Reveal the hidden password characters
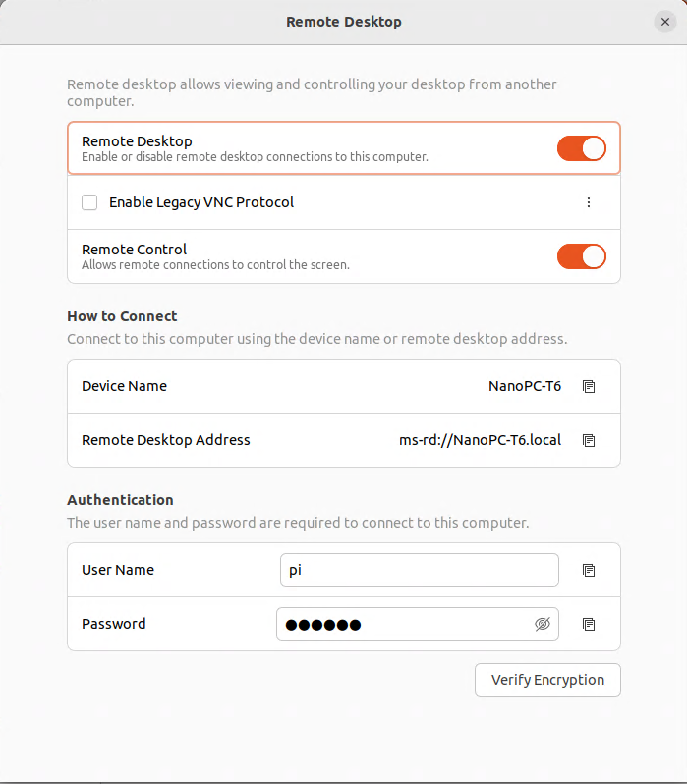The width and height of the screenshot is (687, 784). (543, 624)
